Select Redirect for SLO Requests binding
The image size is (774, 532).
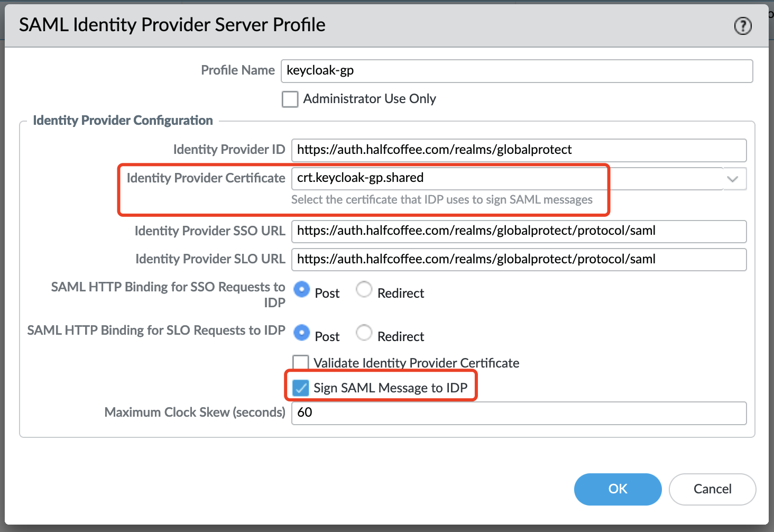click(364, 333)
